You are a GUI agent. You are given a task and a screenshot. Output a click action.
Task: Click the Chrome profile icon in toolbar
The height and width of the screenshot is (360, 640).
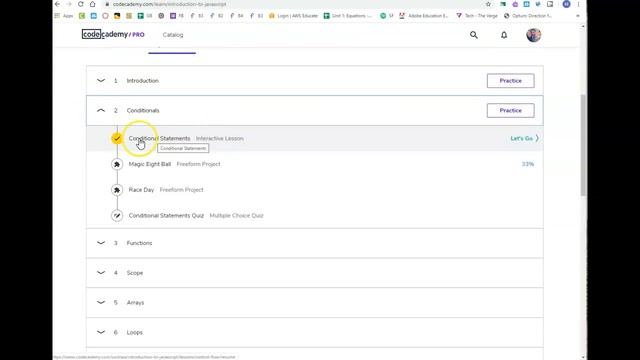click(x=566, y=4)
